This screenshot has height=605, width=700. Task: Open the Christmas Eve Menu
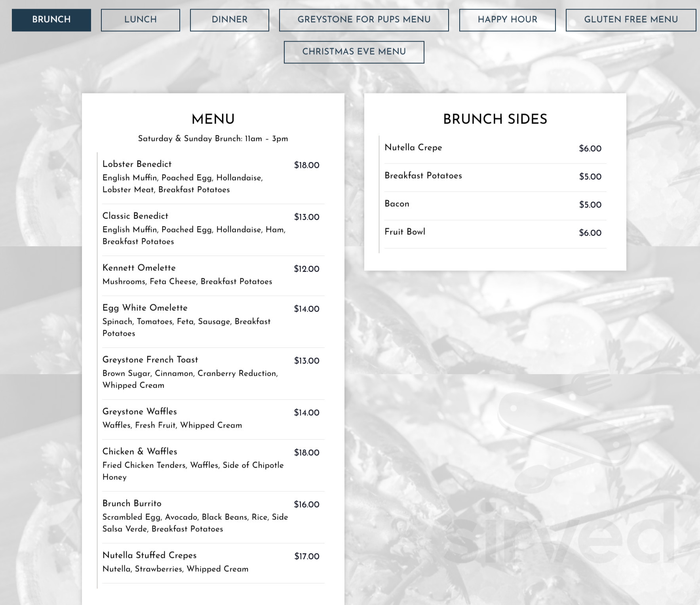(354, 51)
